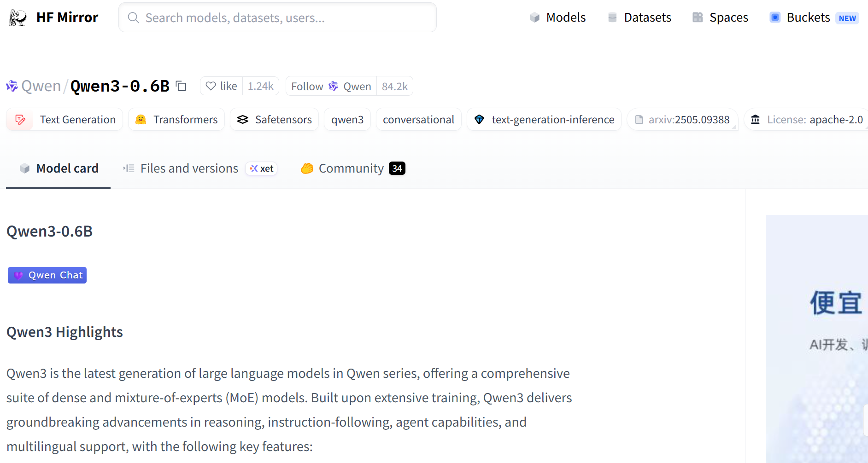This screenshot has height=463, width=868.
Task: Click the heart like icon
Action: pos(211,86)
